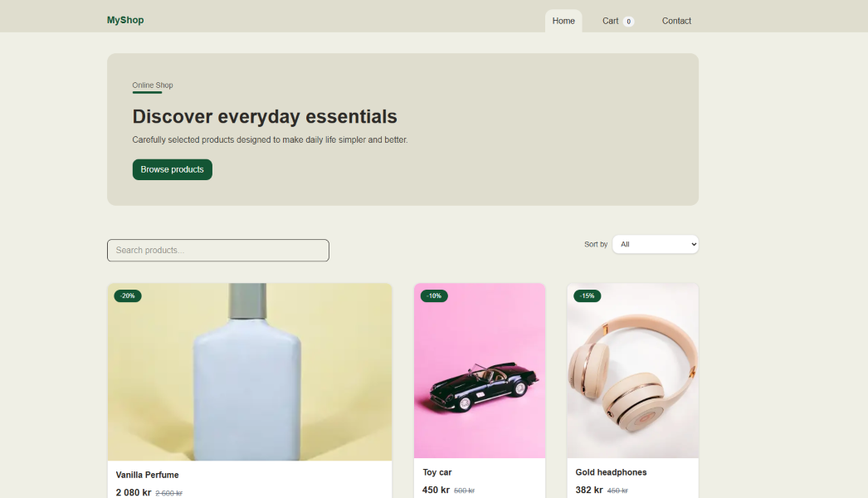Click the cart count badge showing 0
Image resolution: width=868 pixels, height=498 pixels.
pos(628,22)
